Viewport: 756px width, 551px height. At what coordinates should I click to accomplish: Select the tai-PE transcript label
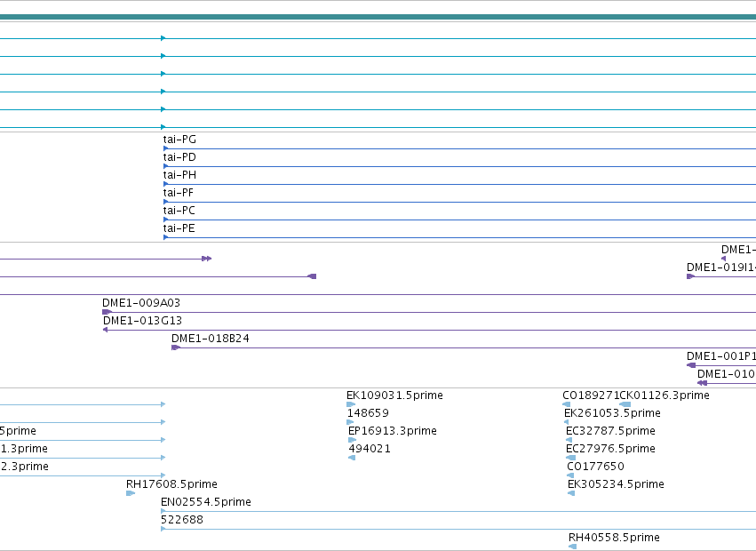[x=179, y=228]
